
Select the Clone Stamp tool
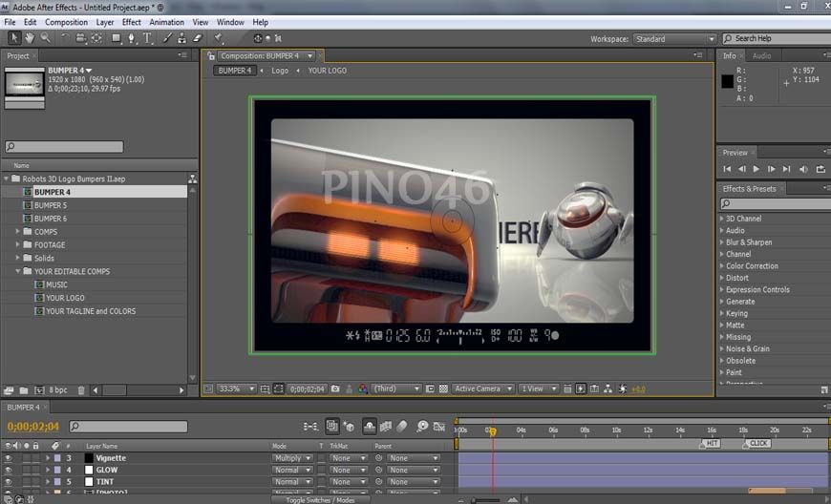181,38
